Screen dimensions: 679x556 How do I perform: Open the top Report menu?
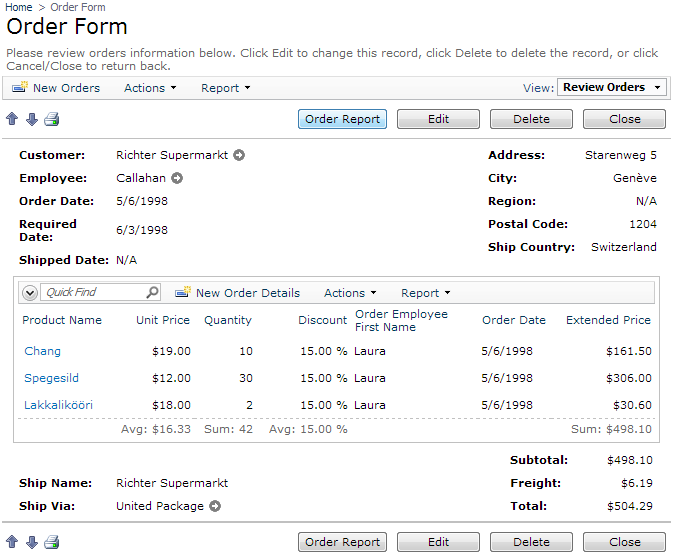click(225, 88)
